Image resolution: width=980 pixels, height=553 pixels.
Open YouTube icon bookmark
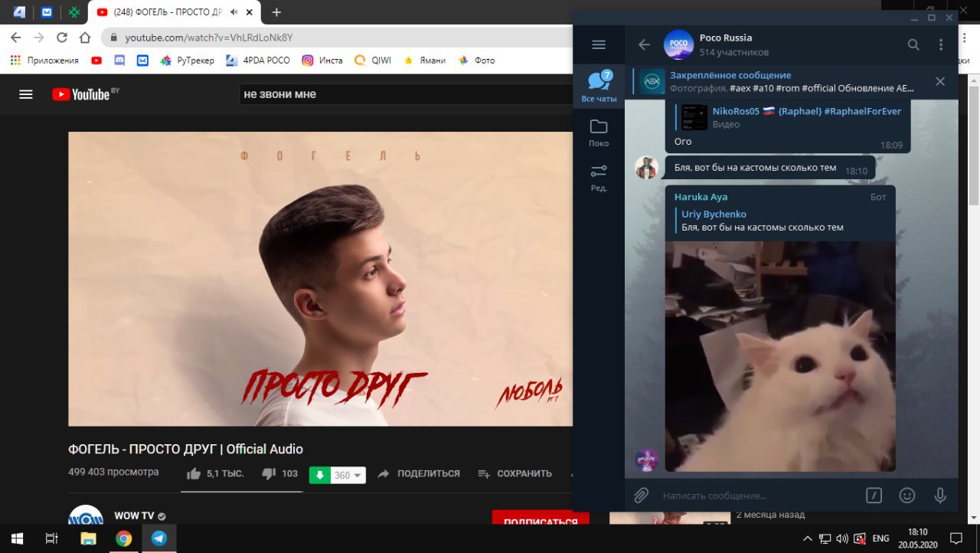click(96, 61)
